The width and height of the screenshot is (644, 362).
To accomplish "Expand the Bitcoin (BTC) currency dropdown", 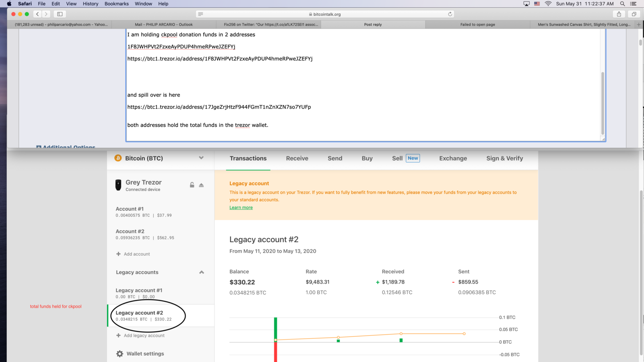I will [201, 158].
